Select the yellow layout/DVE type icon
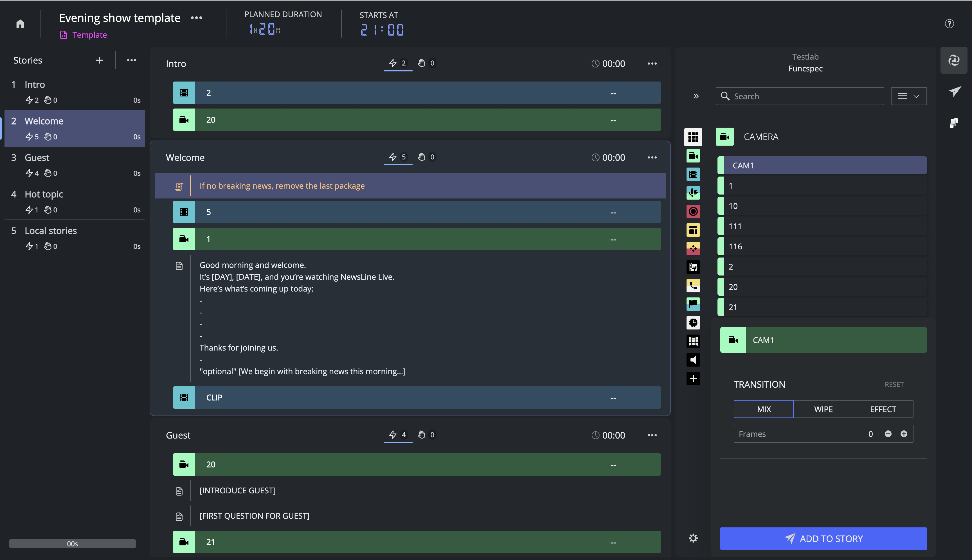 pos(693,230)
